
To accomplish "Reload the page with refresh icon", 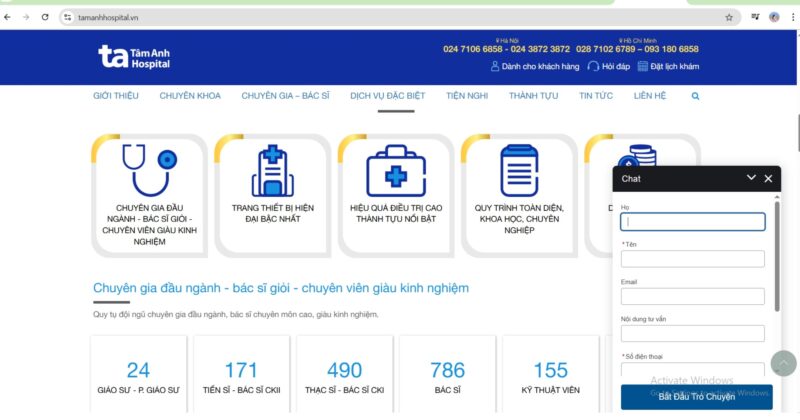I will coord(45,17).
